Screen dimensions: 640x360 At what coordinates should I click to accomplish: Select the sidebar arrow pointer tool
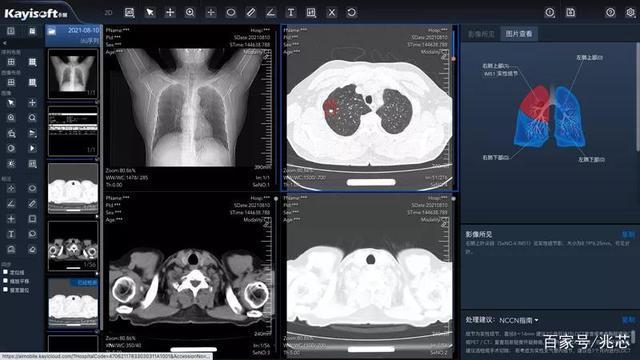pyautogui.click(x=11, y=102)
